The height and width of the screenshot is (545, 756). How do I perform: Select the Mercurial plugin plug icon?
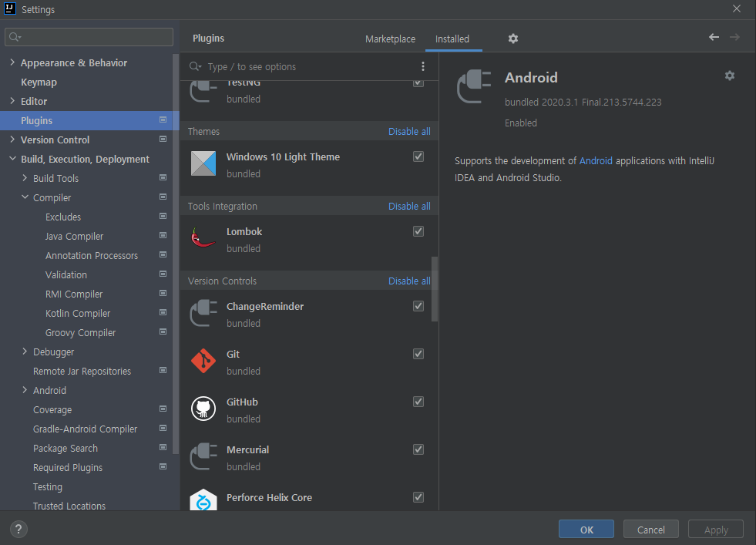[203, 456]
